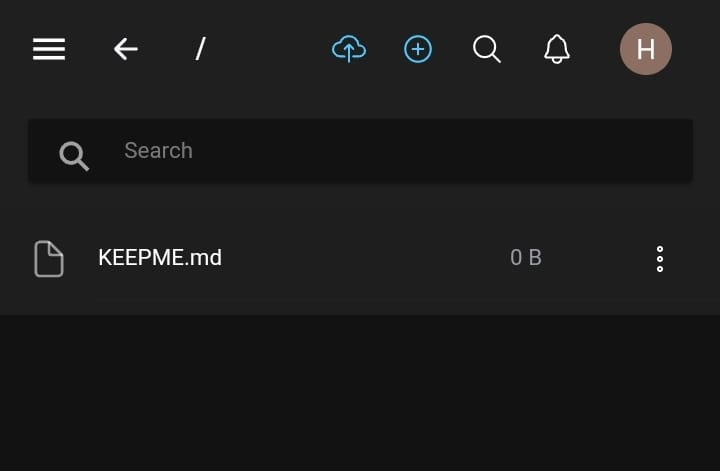Open the KEEPME.md file by name

[x=160, y=258]
